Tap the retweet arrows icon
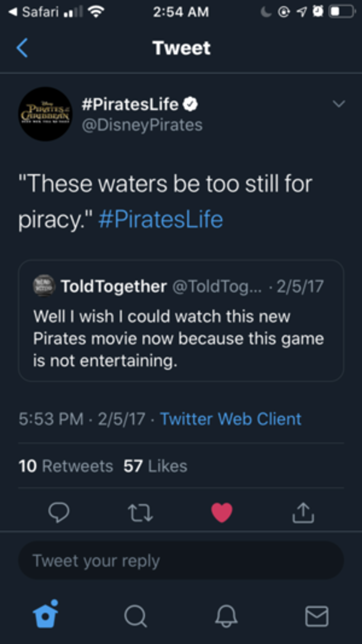 point(140,513)
